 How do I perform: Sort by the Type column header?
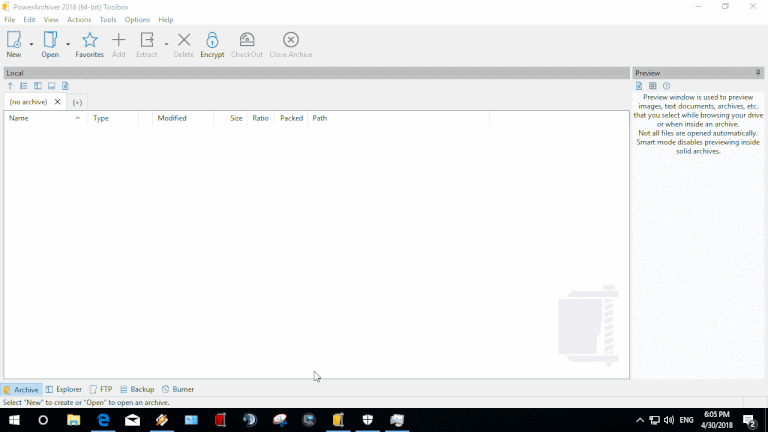coord(114,118)
